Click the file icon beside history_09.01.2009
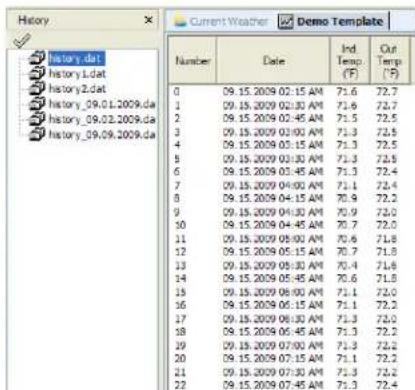The height and width of the screenshot is (390, 415). [37, 104]
